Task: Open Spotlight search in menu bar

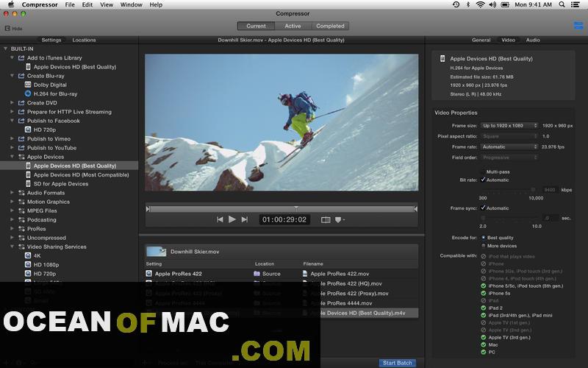Action: point(562,4)
